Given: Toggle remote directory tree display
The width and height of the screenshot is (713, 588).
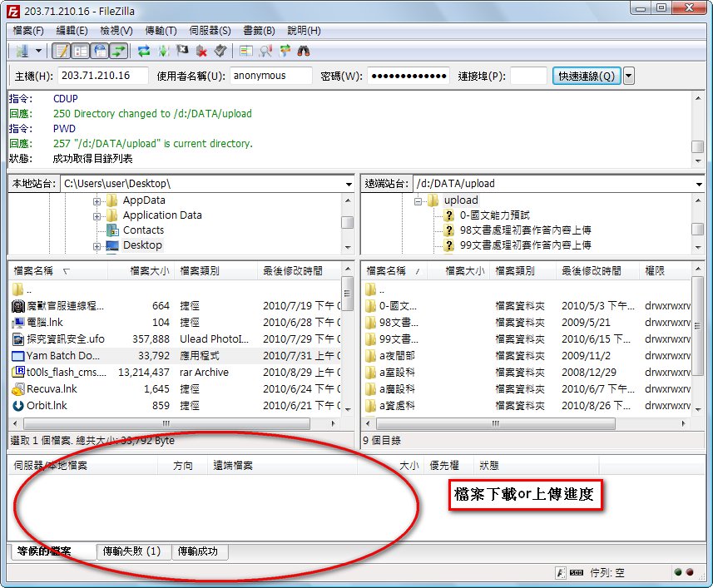Looking at the screenshot, I should click(x=100, y=51).
